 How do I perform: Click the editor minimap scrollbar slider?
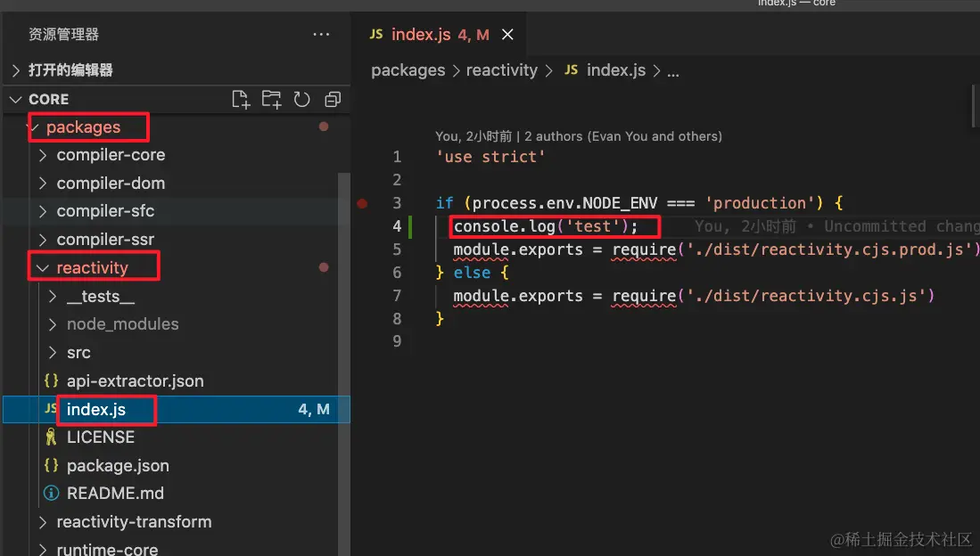click(x=976, y=105)
